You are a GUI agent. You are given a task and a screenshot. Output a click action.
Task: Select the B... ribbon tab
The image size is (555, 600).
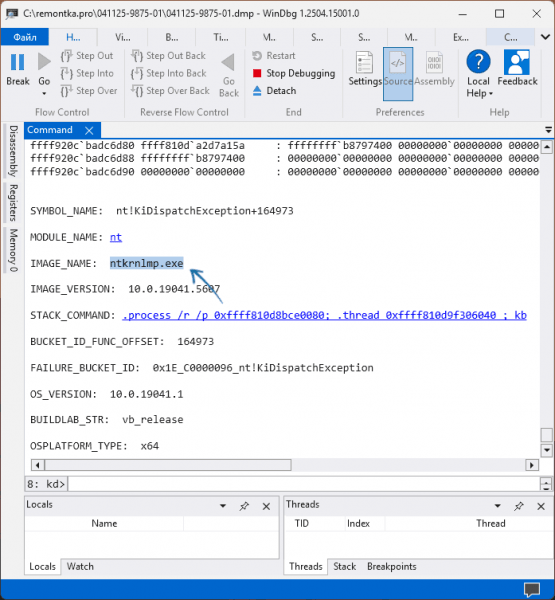[x=171, y=38]
